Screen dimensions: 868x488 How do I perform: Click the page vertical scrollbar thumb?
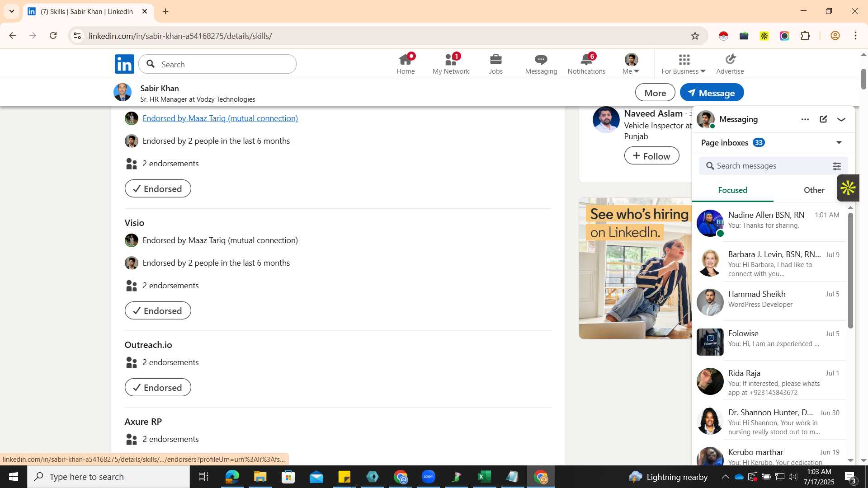point(863,79)
